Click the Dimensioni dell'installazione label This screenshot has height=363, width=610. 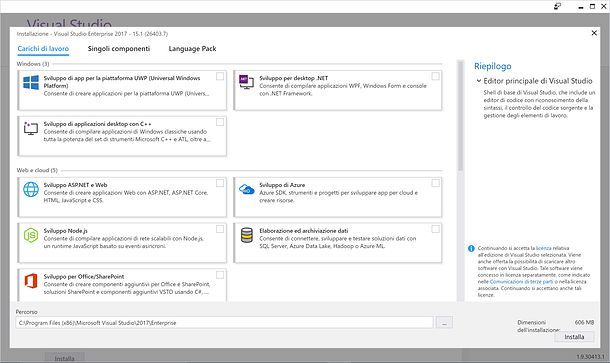pyautogui.click(x=538, y=326)
